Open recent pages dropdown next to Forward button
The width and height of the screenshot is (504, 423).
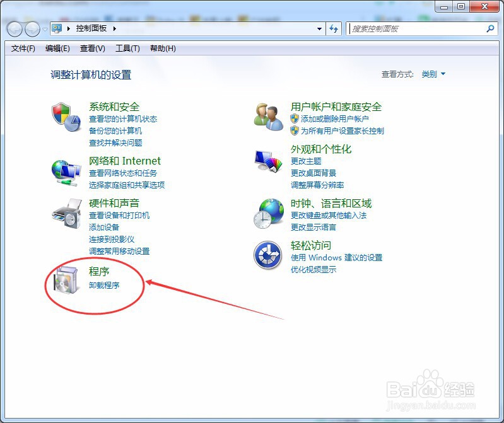point(45,29)
